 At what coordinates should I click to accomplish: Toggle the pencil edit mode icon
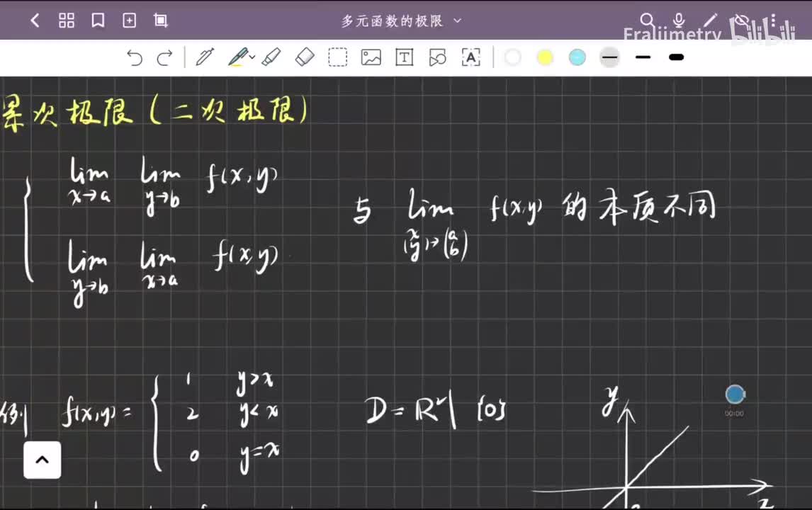click(x=711, y=21)
